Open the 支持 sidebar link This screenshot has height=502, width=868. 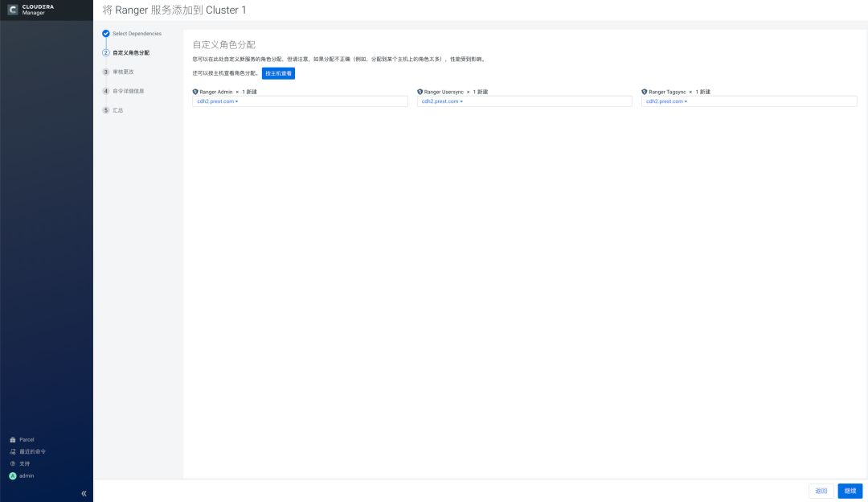pos(24,463)
